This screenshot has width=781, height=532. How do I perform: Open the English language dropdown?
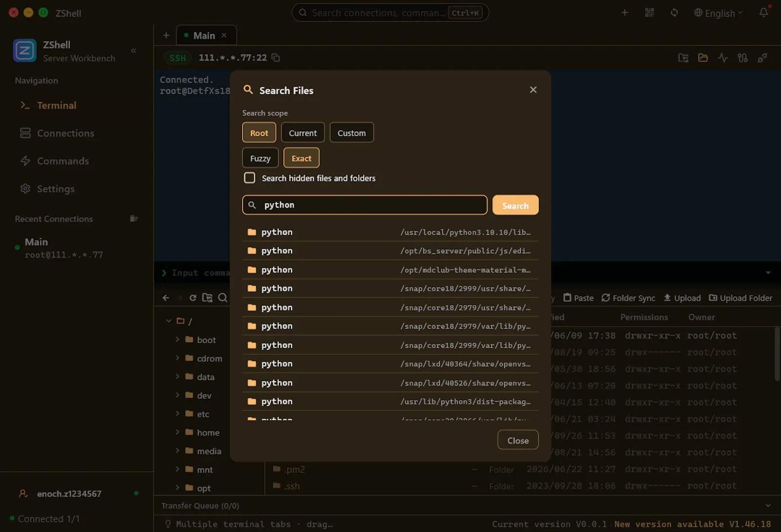tap(718, 13)
